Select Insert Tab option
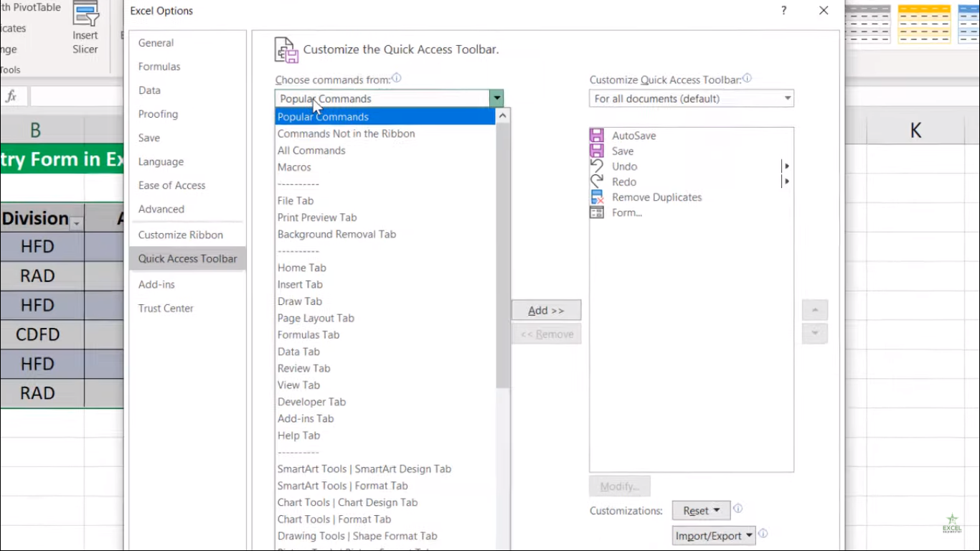980x551 pixels. click(385, 284)
